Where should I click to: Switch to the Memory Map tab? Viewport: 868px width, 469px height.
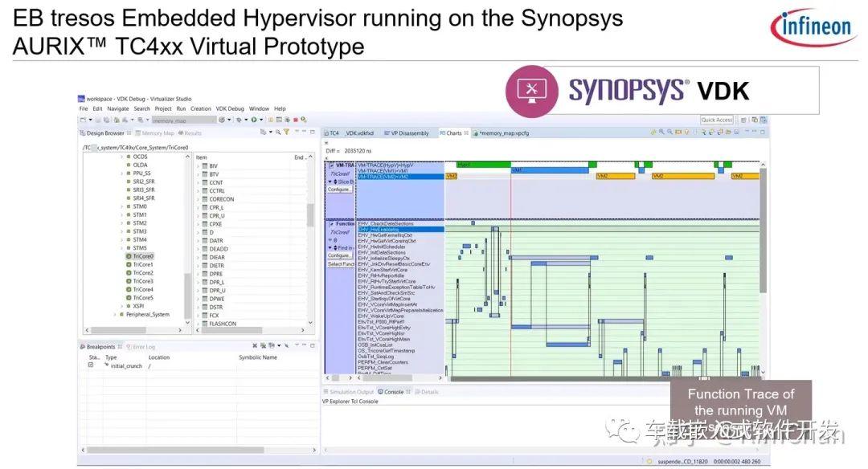coord(154,133)
